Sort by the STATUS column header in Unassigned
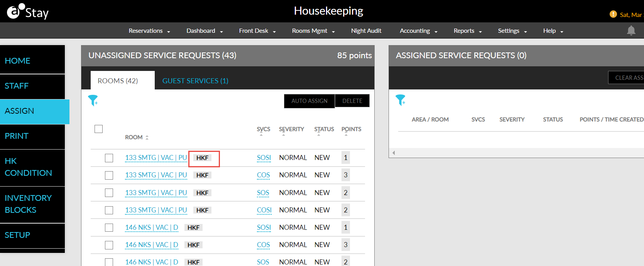The image size is (644, 266). pos(324,130)
